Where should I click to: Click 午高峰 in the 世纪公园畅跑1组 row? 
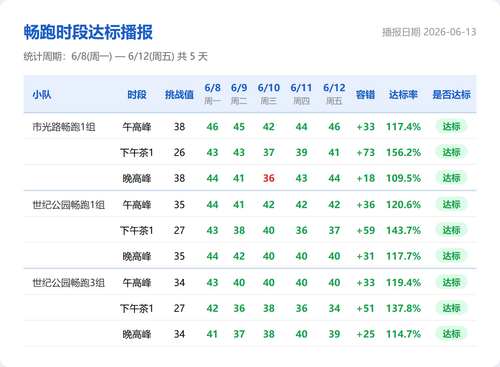point(137,205)
